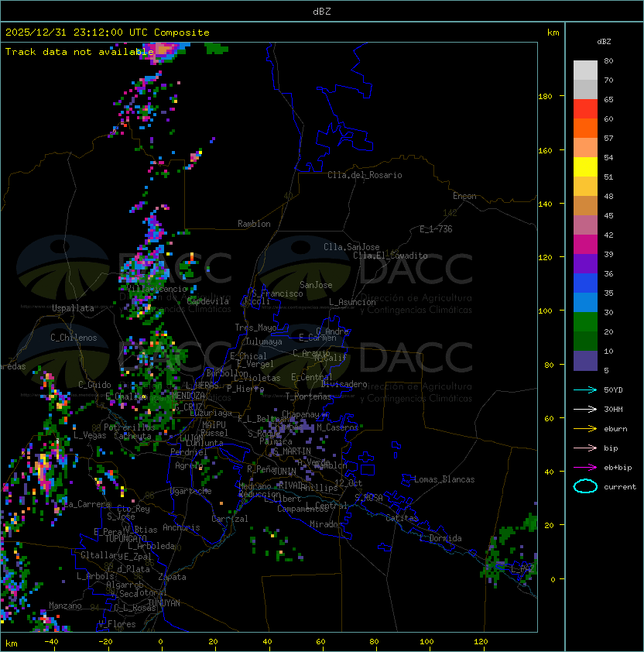The width and height of the screenshot is (644, 652).
Task: Click the 'Clla.El_Cavadito' label
Action: point(390,256)
